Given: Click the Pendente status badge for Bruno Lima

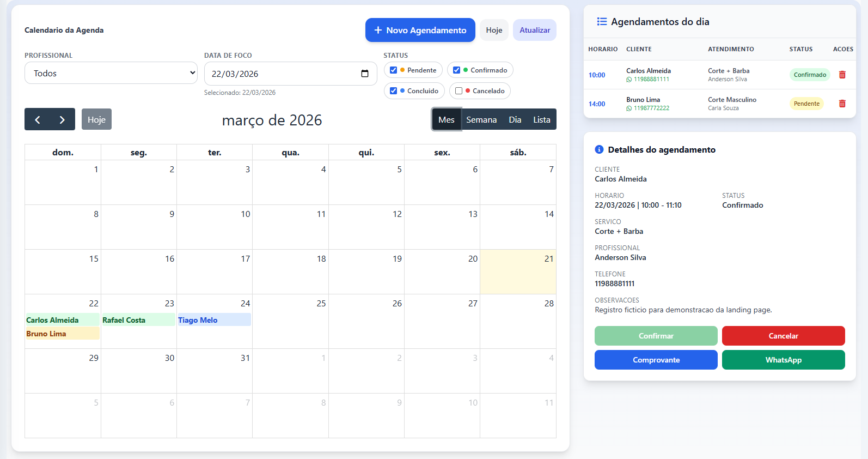Looking at the screenshot, I should pyautogui.click(x=806, y=104).
